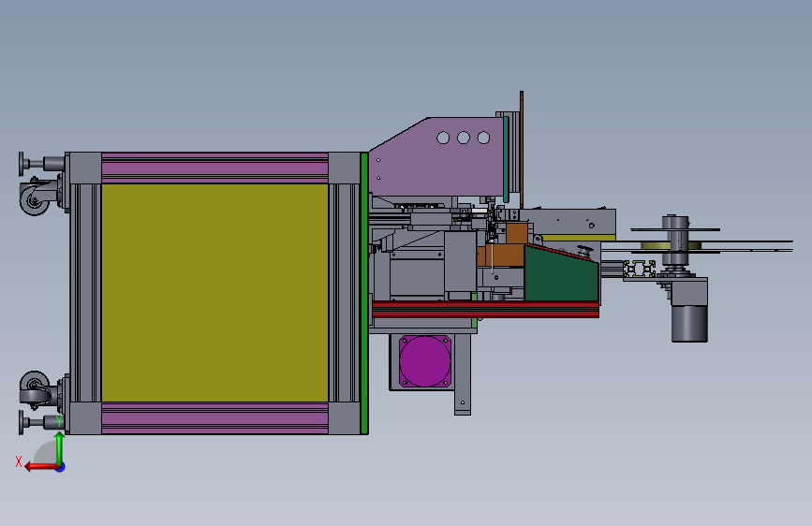Select the long red rail
Viewport: 812px width, 526px height.
click(x=485, y=309)
